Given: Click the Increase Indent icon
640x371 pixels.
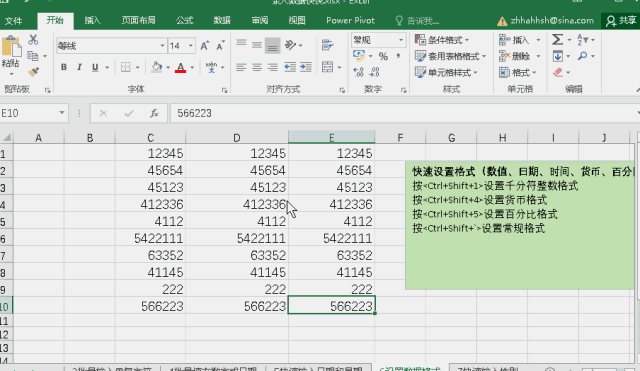Looking at the screenshot, I should (x=306, y=67).
